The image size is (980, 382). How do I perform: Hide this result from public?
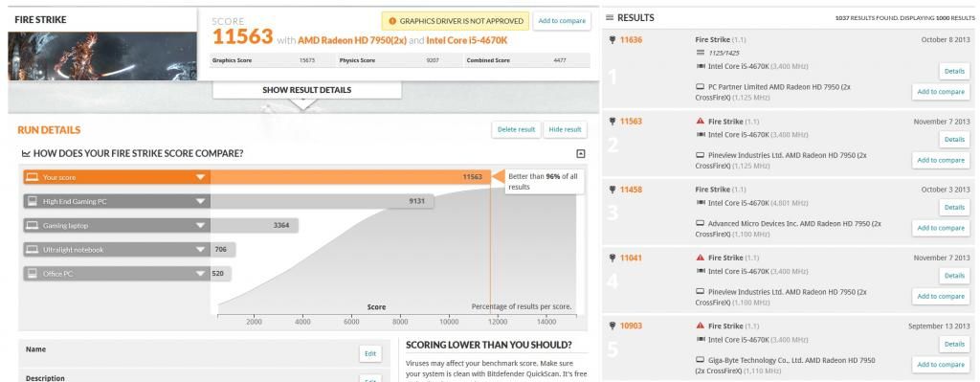[565, 129]
